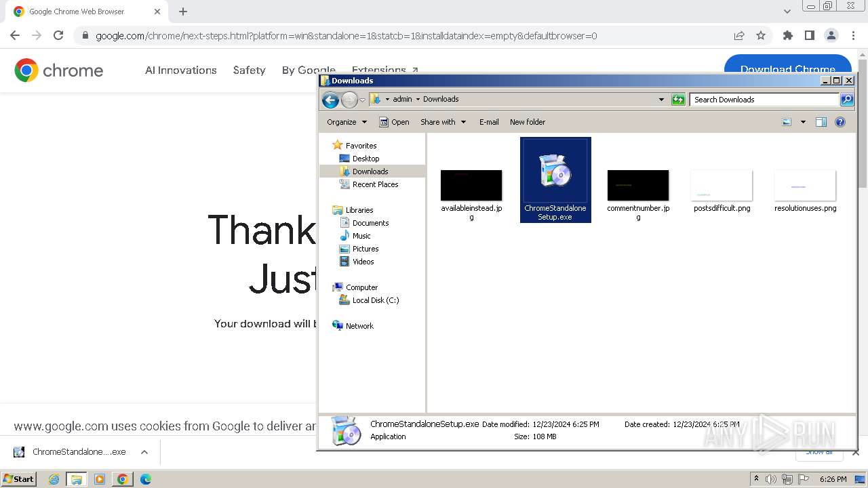Open Internet Explorer from taskbar
This screenshot has height=488, width=868.
pos(54,479)
